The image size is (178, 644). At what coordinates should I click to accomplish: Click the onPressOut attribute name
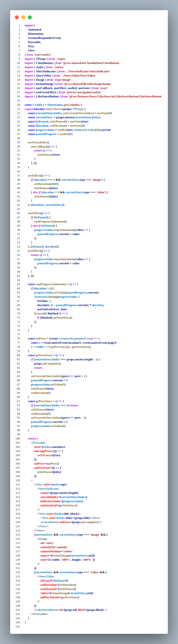(x=43, y=468)
